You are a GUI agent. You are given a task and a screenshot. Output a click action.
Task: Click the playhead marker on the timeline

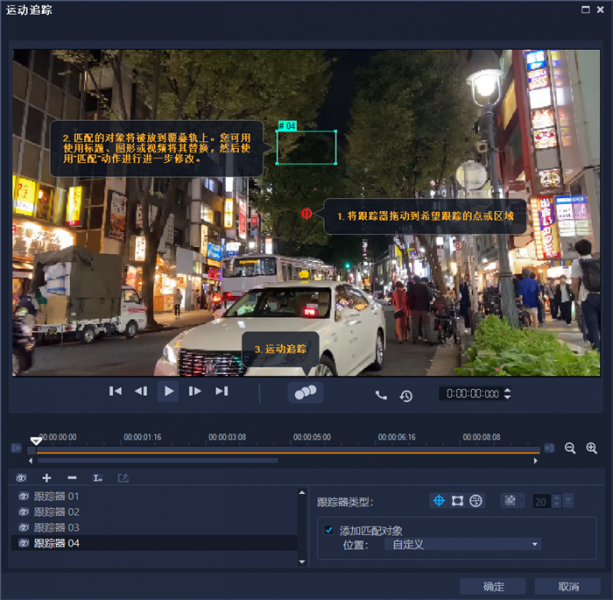click(36, 441)
